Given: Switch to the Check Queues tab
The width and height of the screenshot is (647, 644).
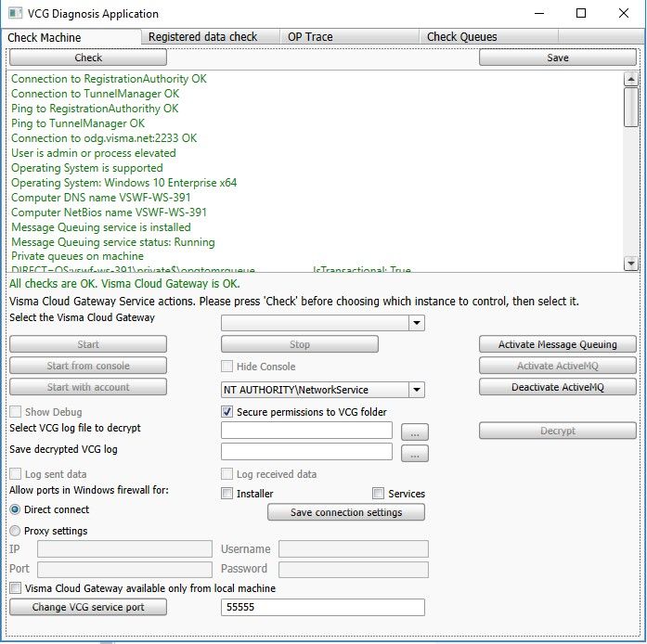Looking at the screenshot, I should (x=488, y=37).
